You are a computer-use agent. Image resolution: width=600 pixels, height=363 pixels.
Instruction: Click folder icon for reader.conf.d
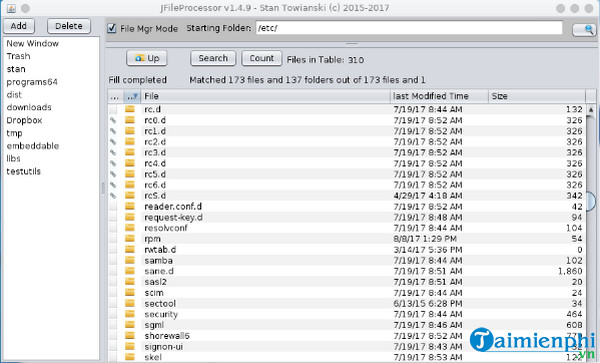coord(130,206)
